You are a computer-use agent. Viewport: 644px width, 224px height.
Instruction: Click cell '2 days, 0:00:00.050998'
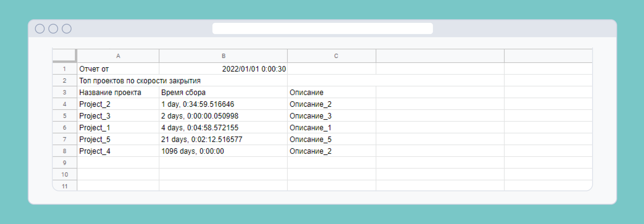pyautogui.click(x=223, y=116)
